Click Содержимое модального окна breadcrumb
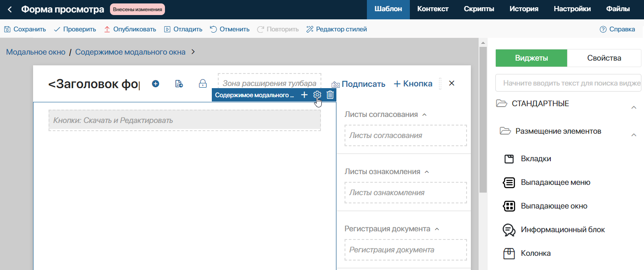This screenshot has width=644, height=270. point(130,52)
